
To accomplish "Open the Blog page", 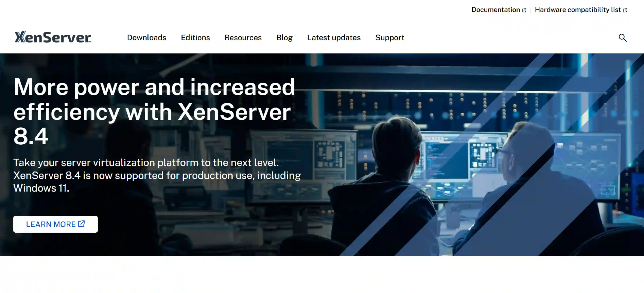I will 284,38.
